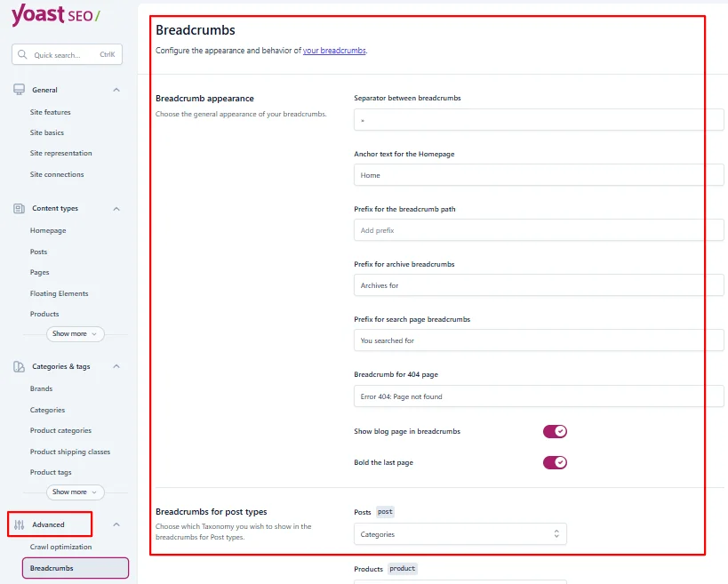The height and width of the screenshot is (584, 728).
Task: Go to Posts content type
Action: point(38,252)
